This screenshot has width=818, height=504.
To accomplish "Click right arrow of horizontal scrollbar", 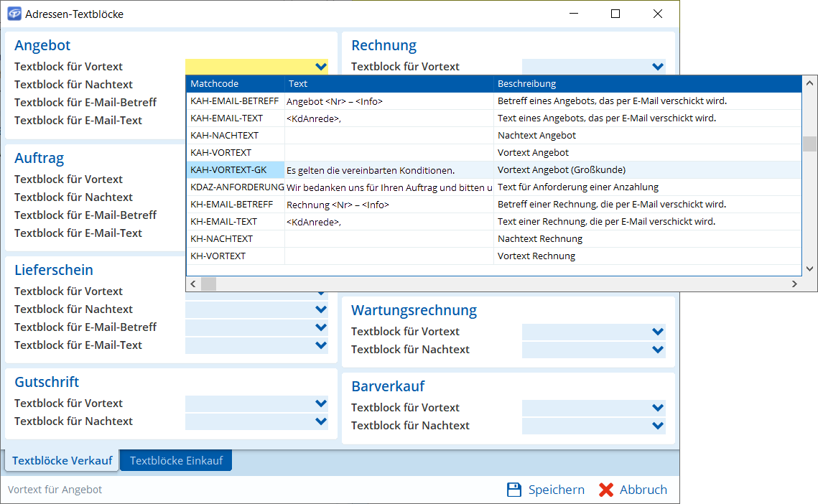I will [794, 284].
